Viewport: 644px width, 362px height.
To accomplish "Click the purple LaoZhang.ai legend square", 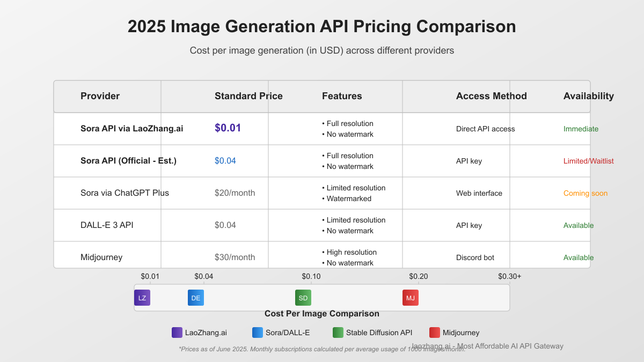I will (177, 333).
